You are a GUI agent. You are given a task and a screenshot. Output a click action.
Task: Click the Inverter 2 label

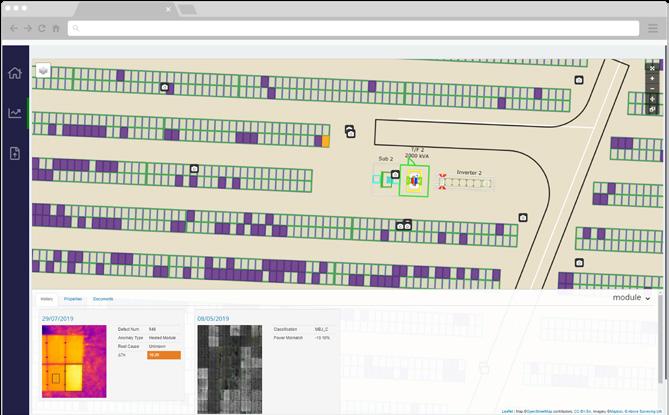[x=469, y=172]
